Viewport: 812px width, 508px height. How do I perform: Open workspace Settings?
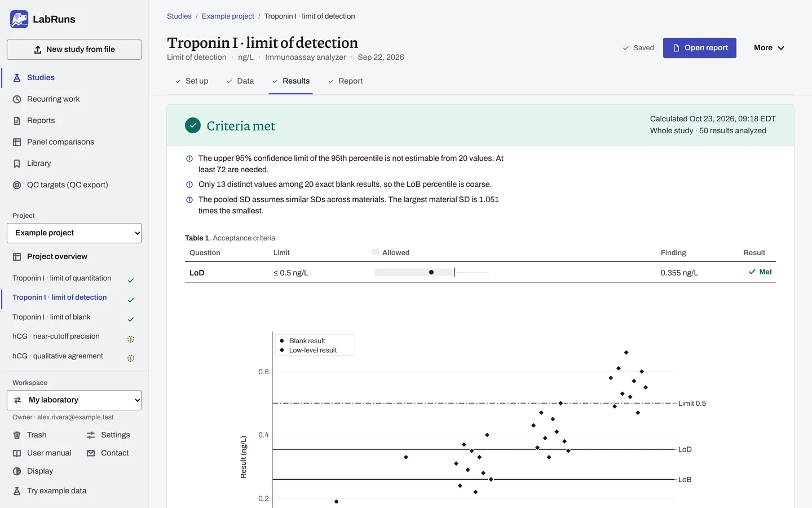click(x=115, y=435)
